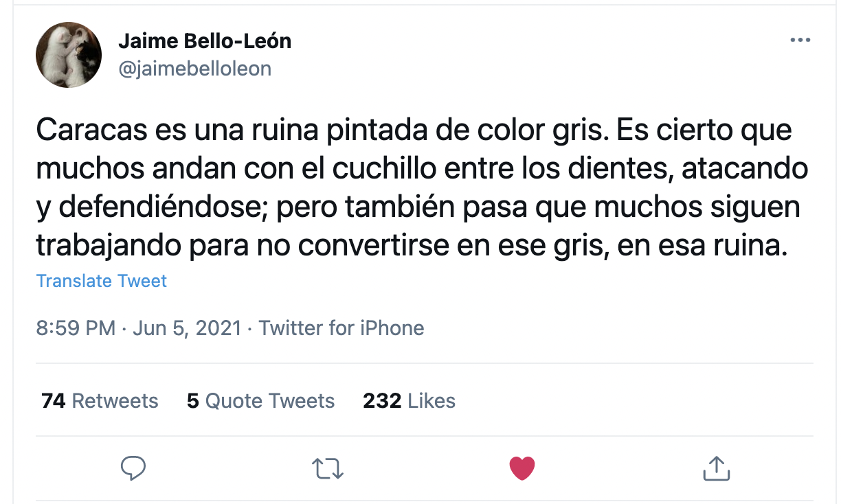
Task: Unlike the tweet via red heart
Action: pos(522,468)
